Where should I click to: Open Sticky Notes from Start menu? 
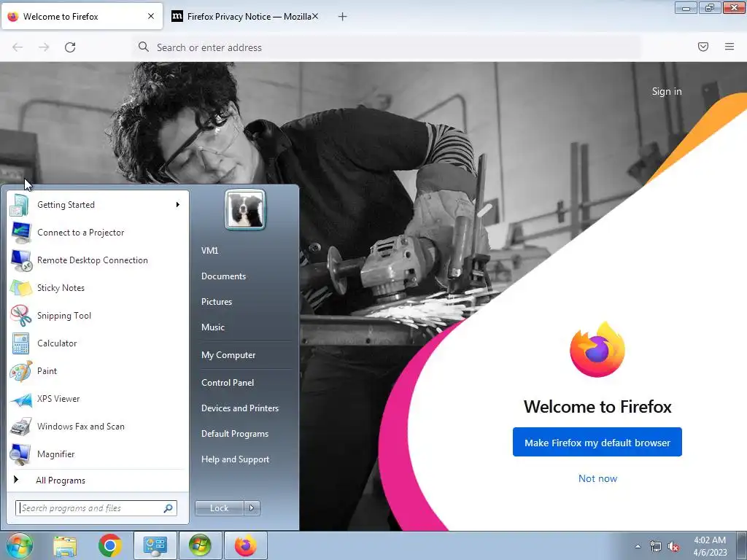98,287
